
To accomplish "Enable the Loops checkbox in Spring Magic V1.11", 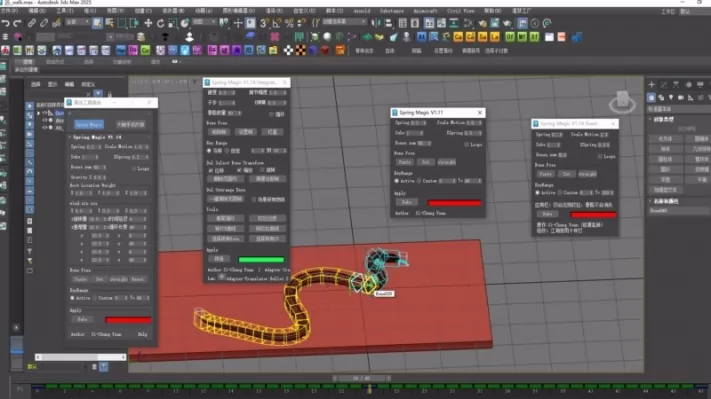I will (466, 144).
